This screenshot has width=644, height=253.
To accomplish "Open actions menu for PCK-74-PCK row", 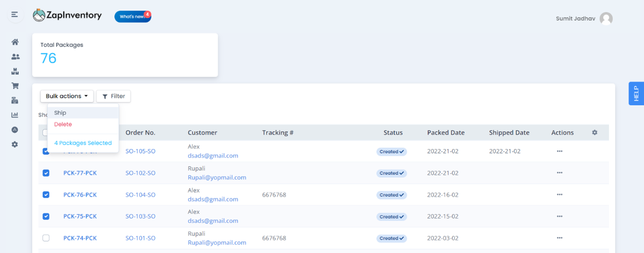I will [559, 238].
